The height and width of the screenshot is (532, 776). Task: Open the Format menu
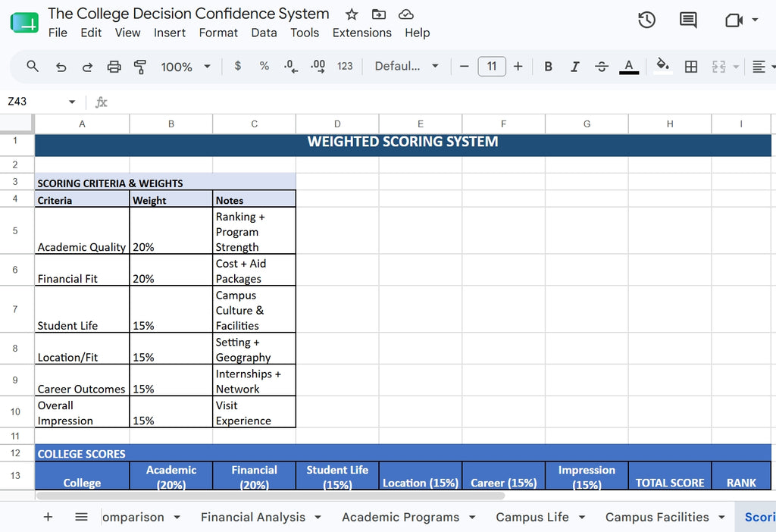point(218,33)
